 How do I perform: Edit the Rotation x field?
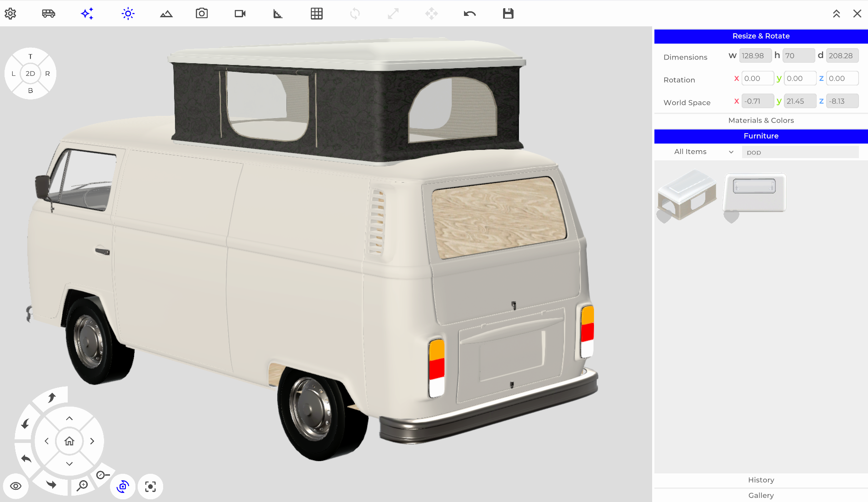[x=758, y=79]
